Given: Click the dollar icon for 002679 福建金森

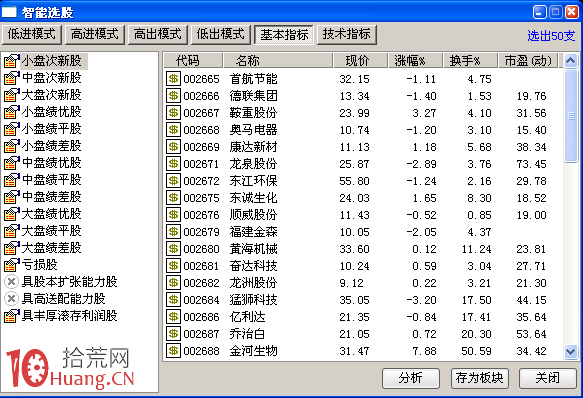Looking at the screenshot, I should [x=173, y=232].
